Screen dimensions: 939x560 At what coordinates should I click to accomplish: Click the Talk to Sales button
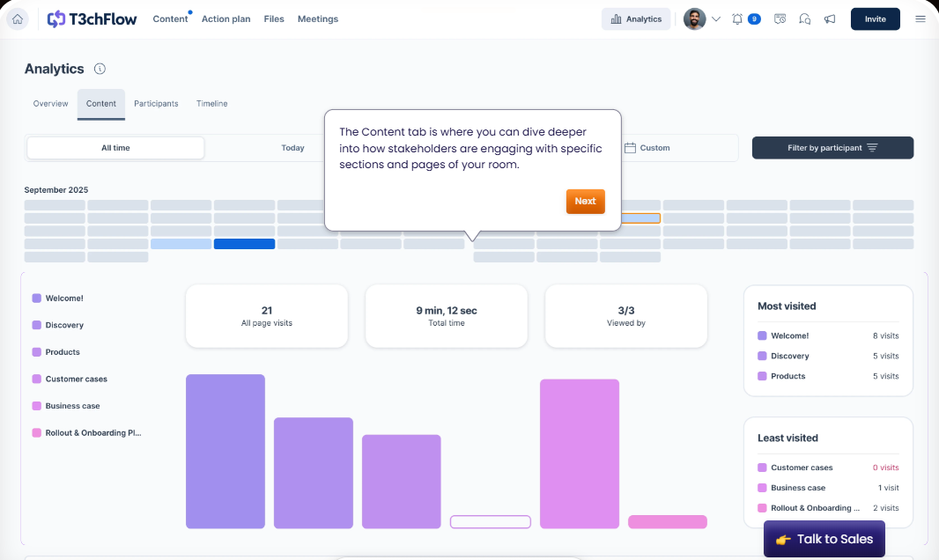tap(824, 539)
